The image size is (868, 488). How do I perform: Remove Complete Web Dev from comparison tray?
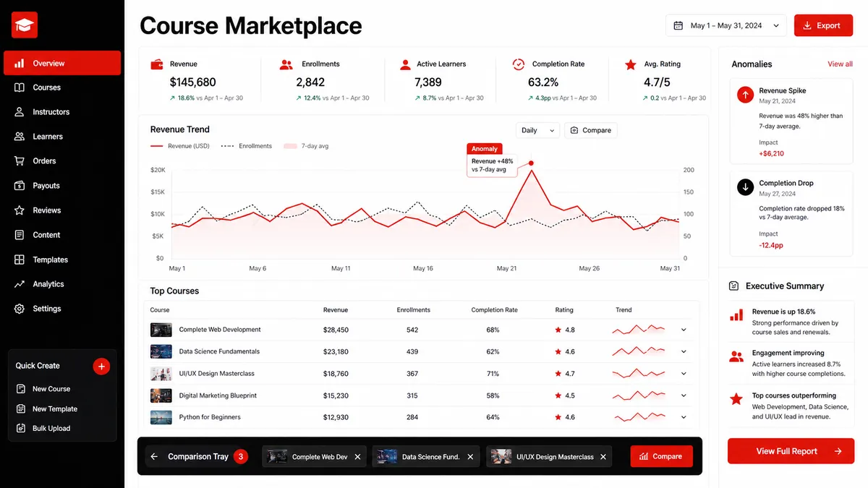point(357,457)
